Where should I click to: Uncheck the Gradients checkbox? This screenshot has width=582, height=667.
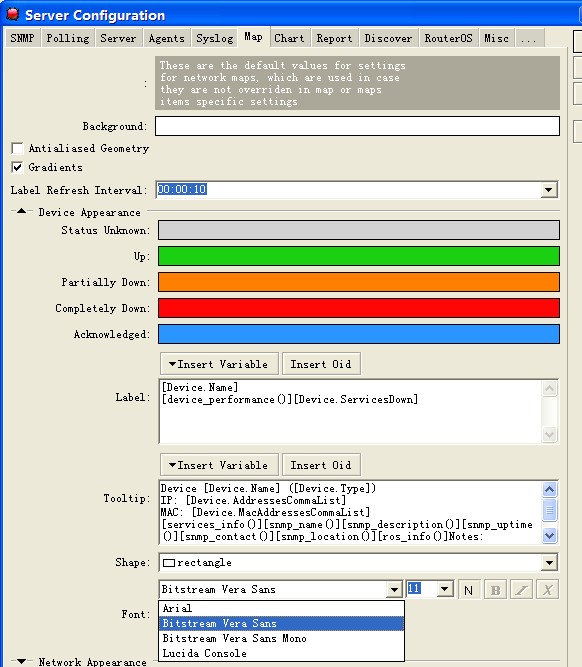pos(17,167)
